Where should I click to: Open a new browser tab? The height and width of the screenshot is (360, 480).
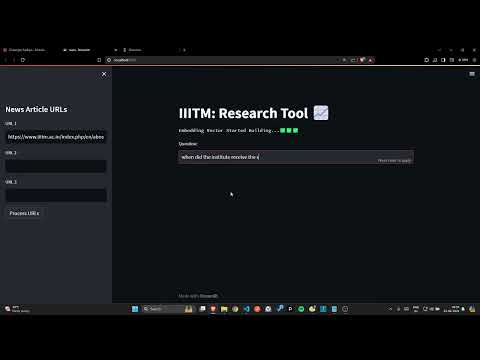(184, 50)
